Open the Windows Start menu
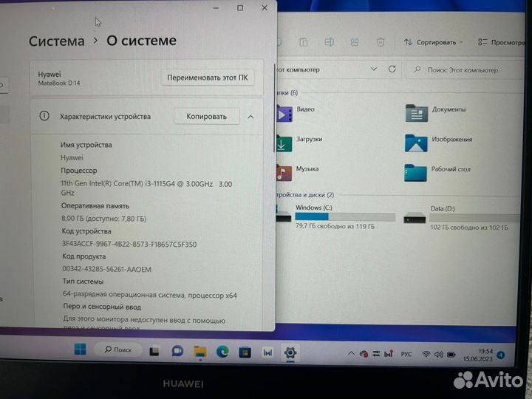This screenshot has width=532, height=399. [81, 349]
